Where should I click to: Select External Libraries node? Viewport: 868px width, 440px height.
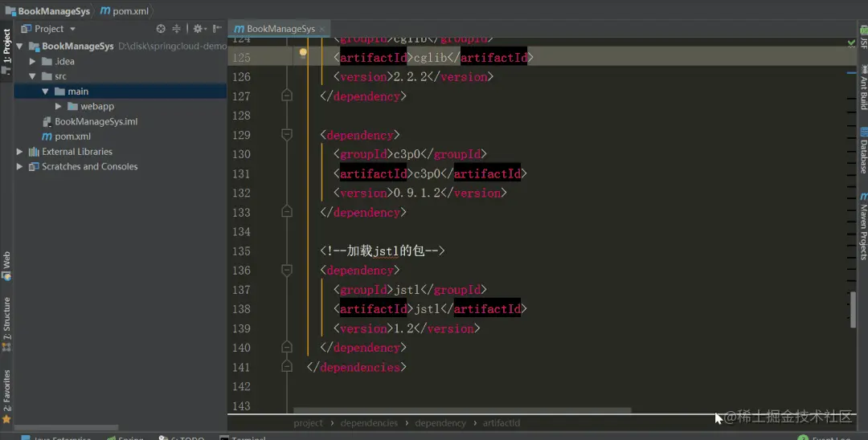click(70, 152)
